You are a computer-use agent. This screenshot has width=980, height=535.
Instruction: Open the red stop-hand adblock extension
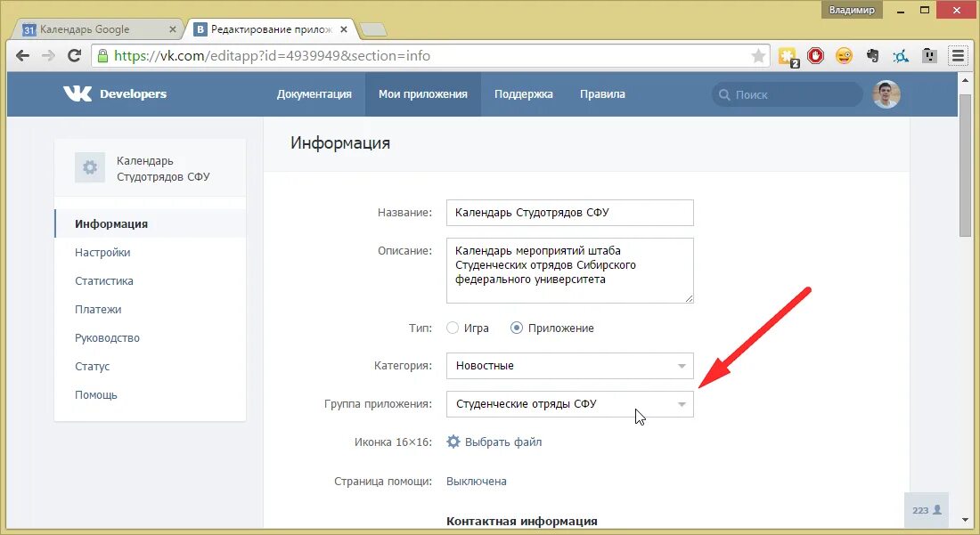pyautogui.click(x=815, y=55)
